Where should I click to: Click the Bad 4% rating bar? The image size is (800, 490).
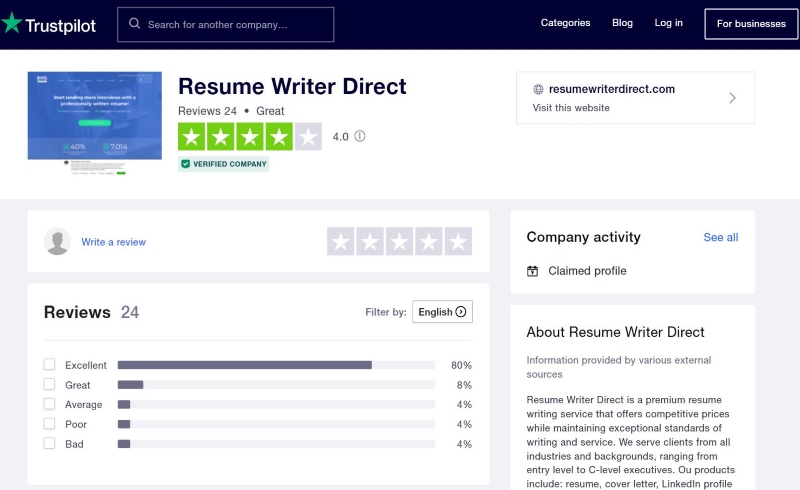[x=276, y=444]
